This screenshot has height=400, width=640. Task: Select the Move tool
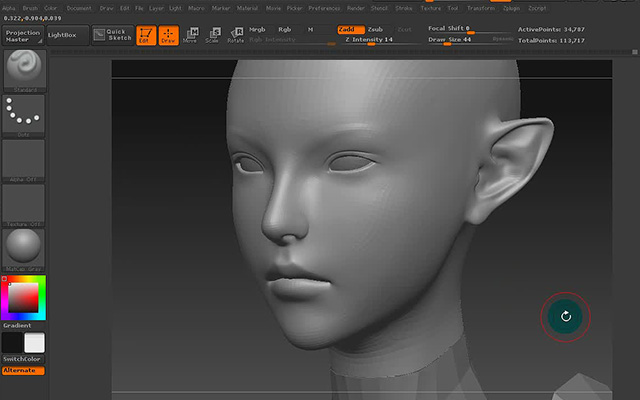[x=191, y=36]
